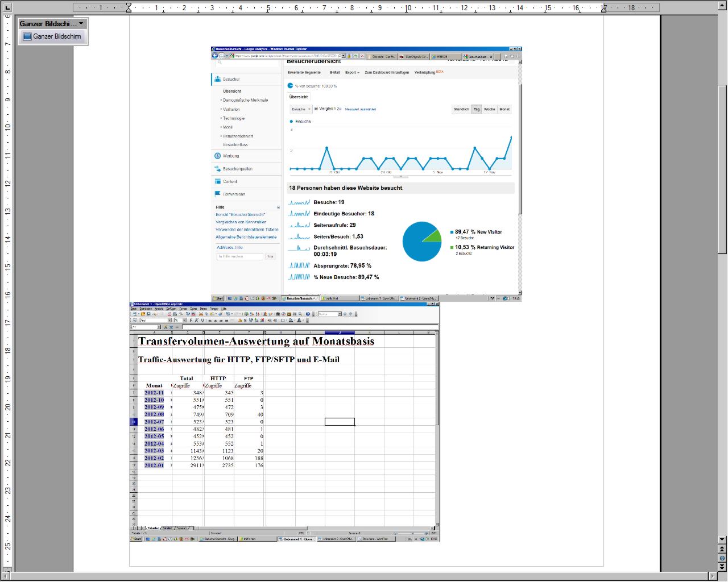Jump to next page with double-down arrows
Viewport: 728px width, 582px height.
pos(722,567)
